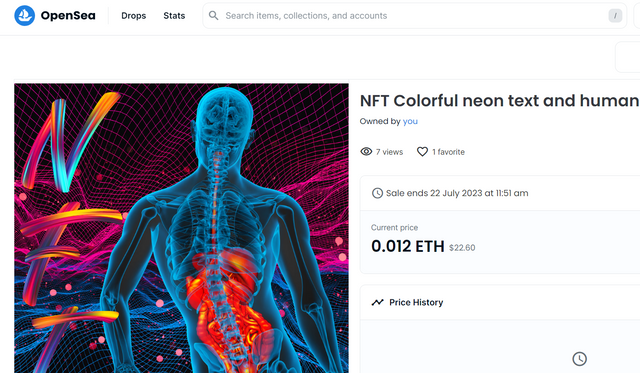Click the NFT Colorful neon text title
Screen dimensions: 640x373
500,100
